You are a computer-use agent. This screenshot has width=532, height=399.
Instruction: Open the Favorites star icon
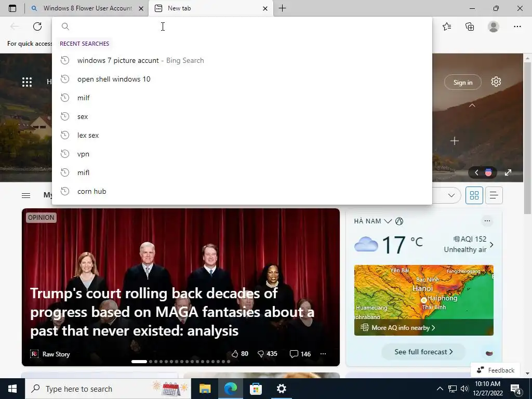[x=447, y=26]
